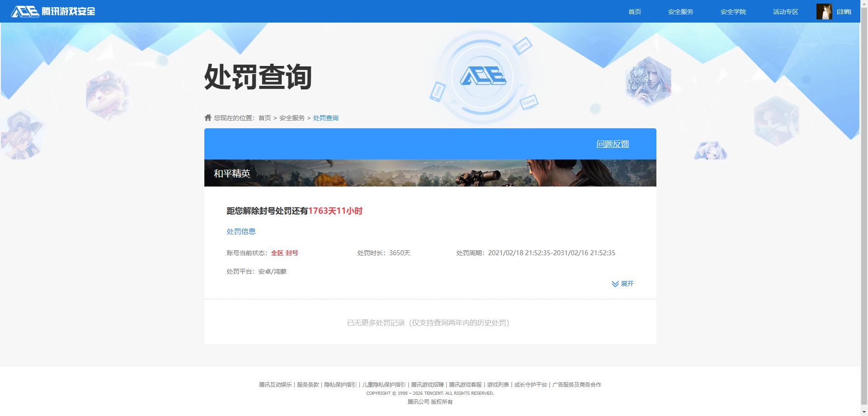
Task: Open the 服务条款 footer link
Action: tap(307, 384)
